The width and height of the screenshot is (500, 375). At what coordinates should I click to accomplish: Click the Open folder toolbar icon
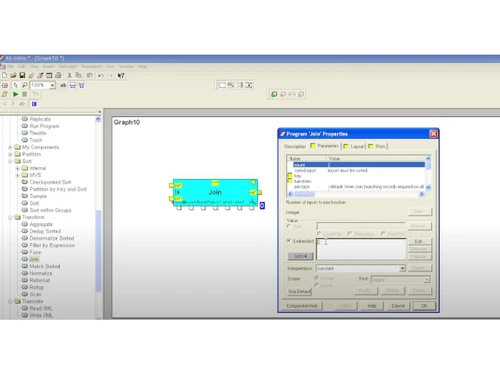pos(13,76)
